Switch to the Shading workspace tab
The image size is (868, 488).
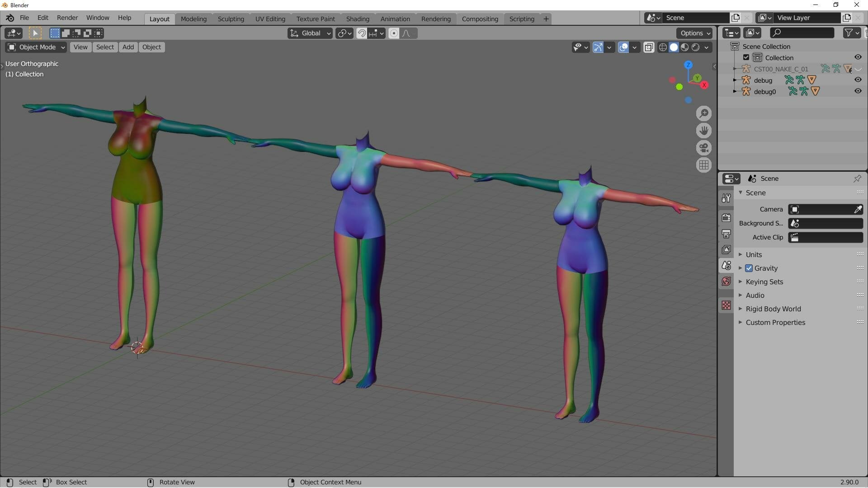click(358, 19)
